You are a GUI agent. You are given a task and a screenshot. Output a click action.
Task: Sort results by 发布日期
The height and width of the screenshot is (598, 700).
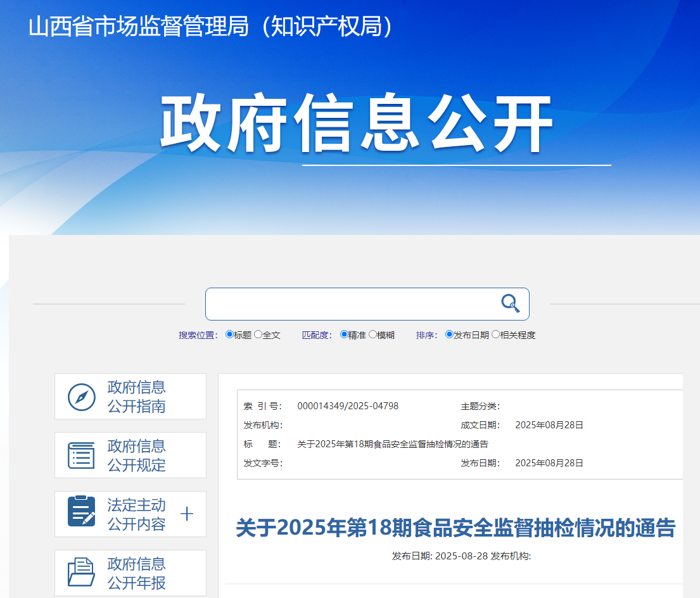pos(449,334)
